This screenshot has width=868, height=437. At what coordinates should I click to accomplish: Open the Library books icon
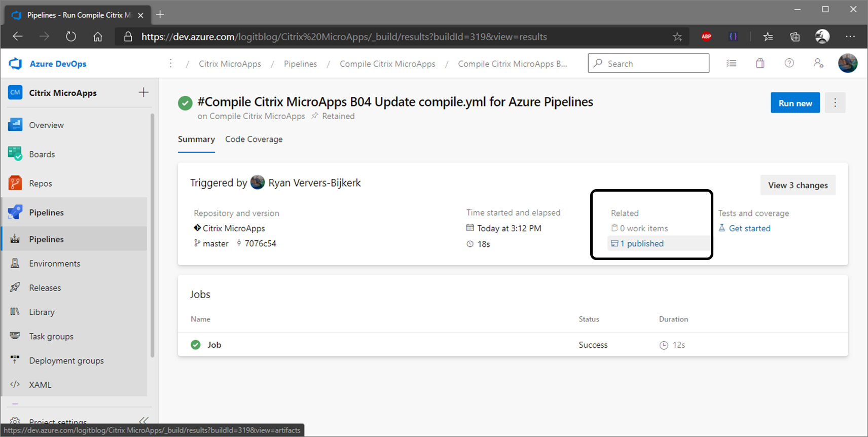tap(15, 312)
